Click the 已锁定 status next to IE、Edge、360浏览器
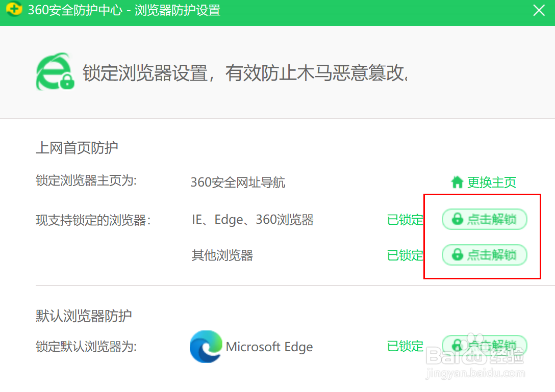 click(x=405, y=220)
